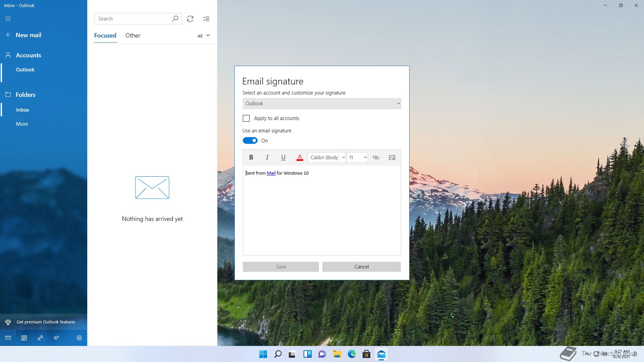This screenshot has width=644, height=362.
Task: Click the underline formatting icon
Action: pos(283,158)
